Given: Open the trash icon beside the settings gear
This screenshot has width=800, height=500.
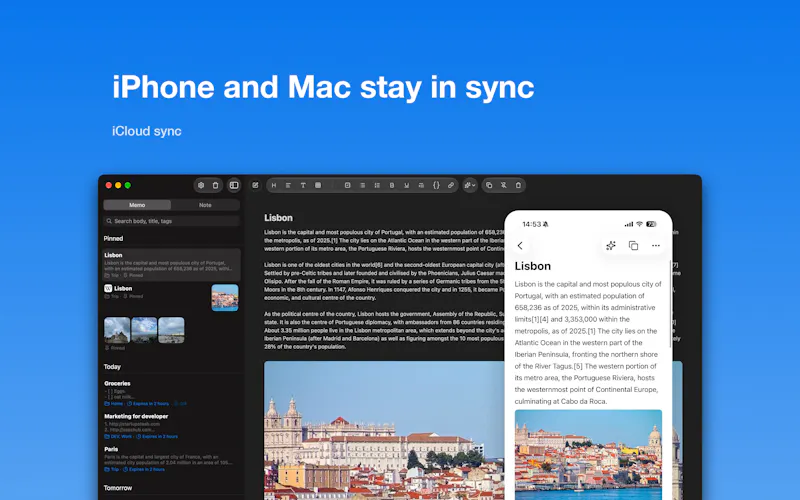Looking at the screenshot, I should (x=215, y=185).
